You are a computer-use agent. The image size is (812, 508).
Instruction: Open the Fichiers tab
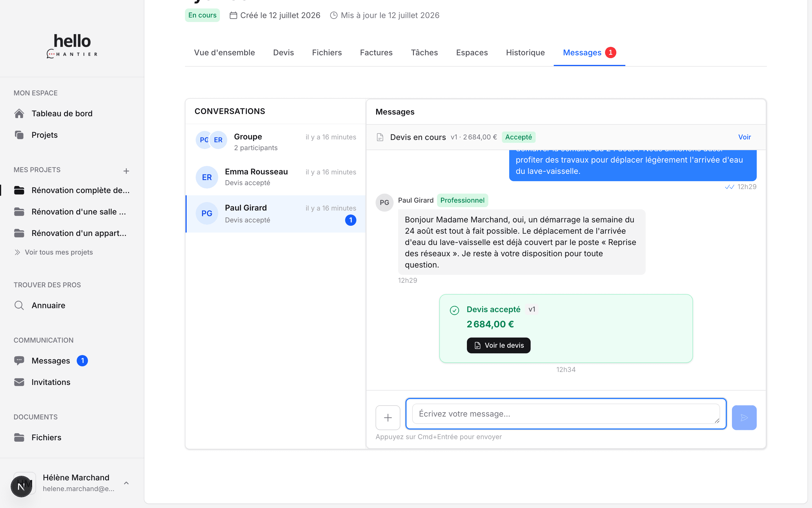(327, 53)
